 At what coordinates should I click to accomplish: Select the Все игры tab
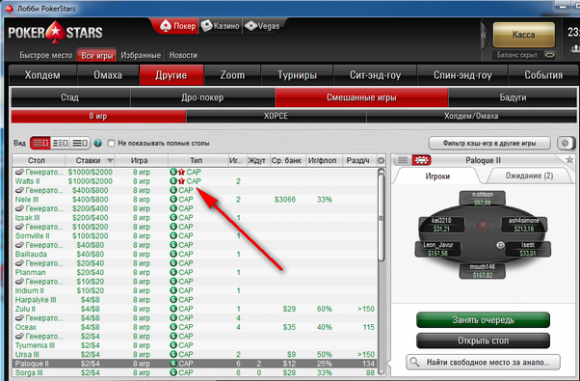coord(97,55)
